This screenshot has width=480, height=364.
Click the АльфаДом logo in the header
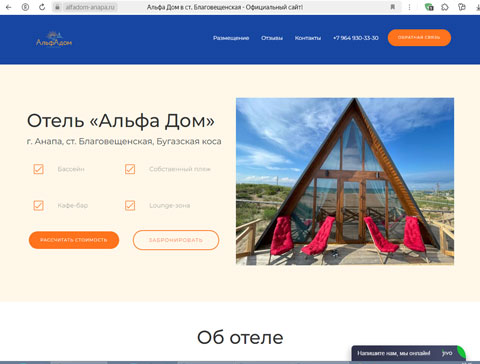pos(54,39)
